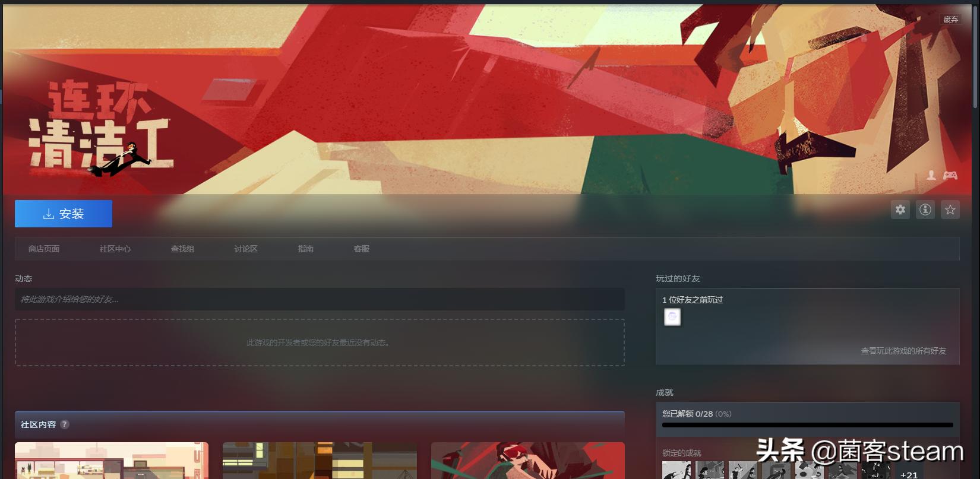Open the first locked achievement thumbnail
This screenshot has height=479, width=980.
(x=676, y=470)
